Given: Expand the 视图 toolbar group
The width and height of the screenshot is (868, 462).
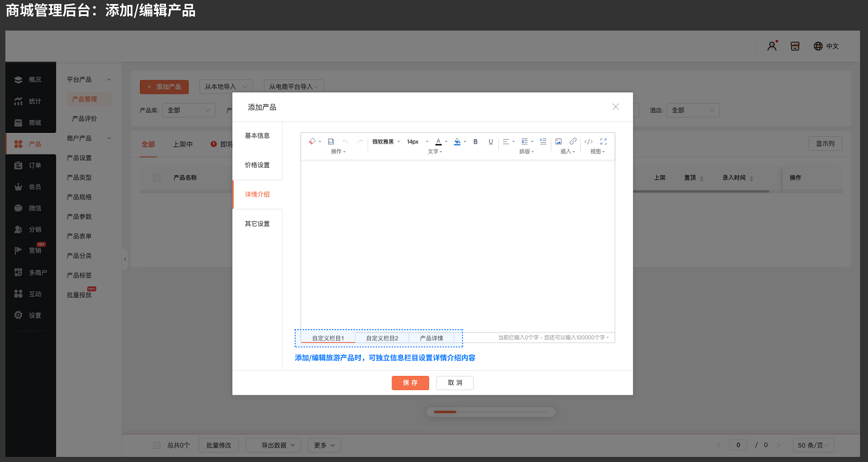Looking at the screenshot, I should [x=597, y=152].
